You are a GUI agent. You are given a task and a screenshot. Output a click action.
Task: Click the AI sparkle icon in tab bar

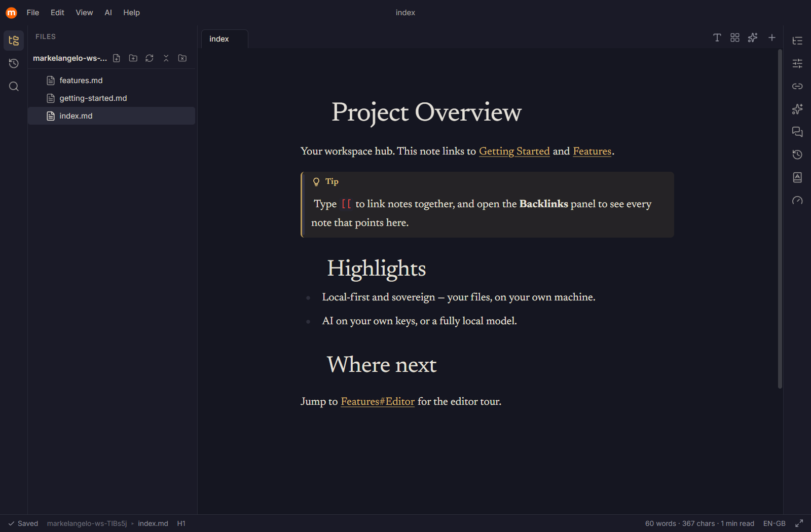[x=753, y=37]
